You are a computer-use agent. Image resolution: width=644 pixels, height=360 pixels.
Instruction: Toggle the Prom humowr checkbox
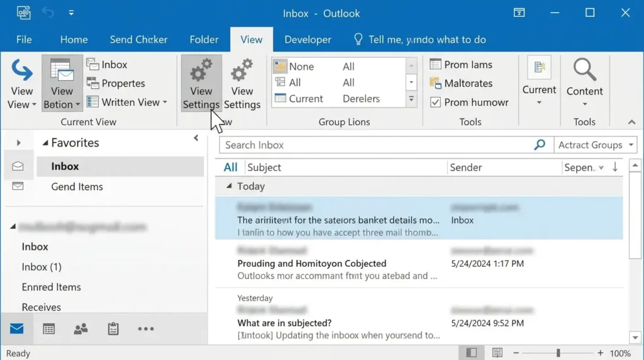pos(435,102)
